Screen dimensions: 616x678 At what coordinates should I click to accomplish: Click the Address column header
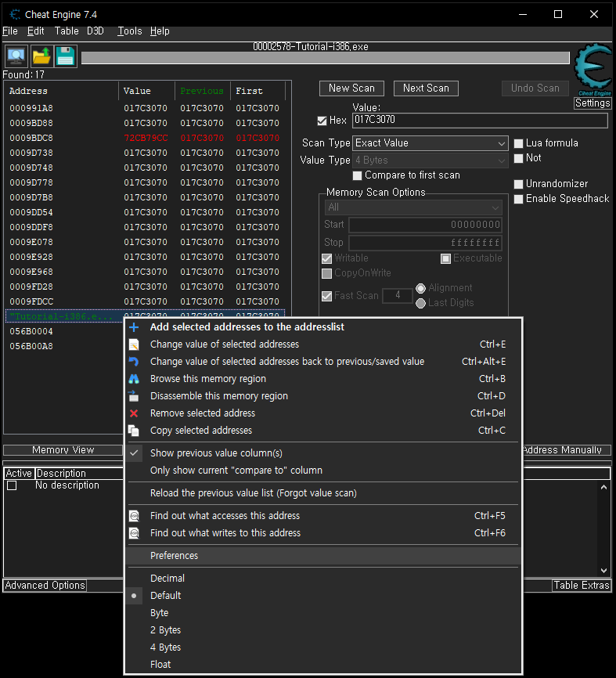[61, 92]
